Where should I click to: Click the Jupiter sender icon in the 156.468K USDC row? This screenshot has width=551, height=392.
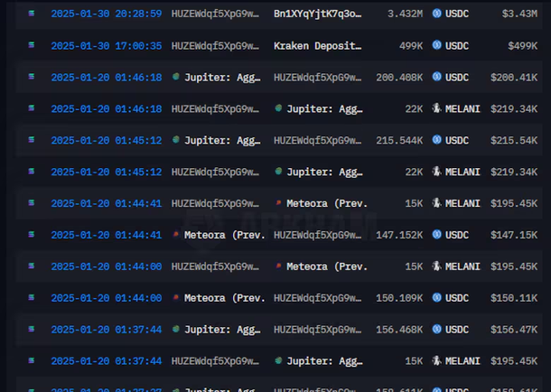point(176,329)
